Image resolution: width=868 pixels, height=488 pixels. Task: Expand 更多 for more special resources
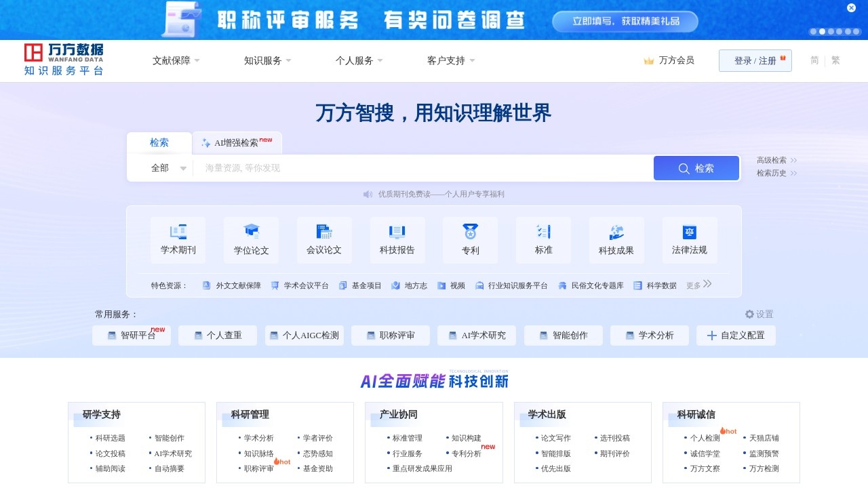coord(694,285)
